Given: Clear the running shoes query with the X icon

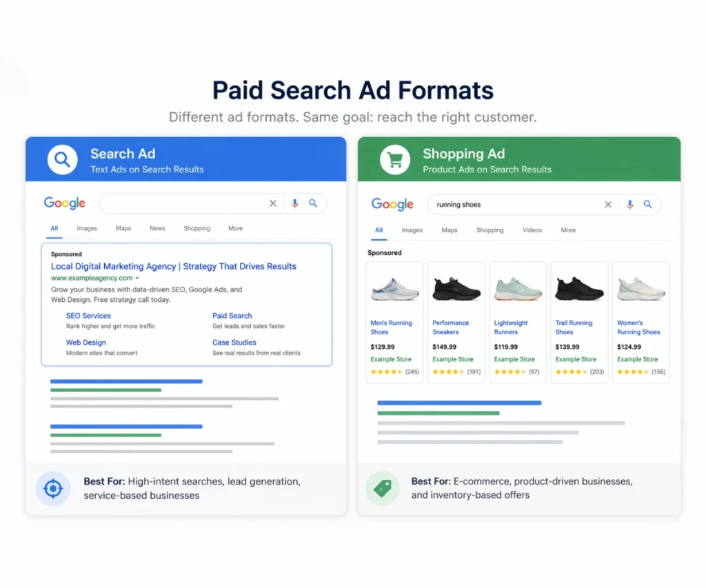Looking at the screenshot, I should (x=608, y=204).
